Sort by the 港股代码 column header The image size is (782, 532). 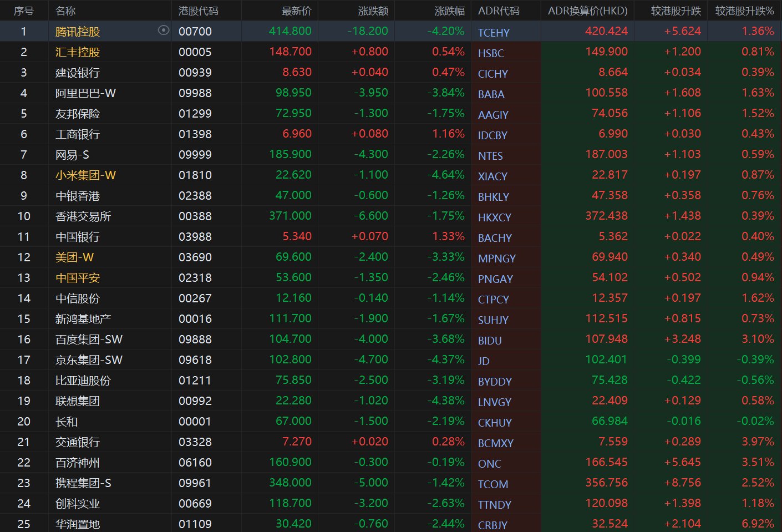199,11
